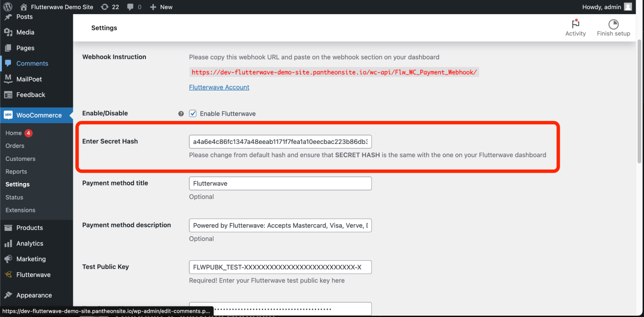Screen dimensions: 644x317
Task: Click the home icon for Flutterwave Demo Site
Action: tap(24, 7)
